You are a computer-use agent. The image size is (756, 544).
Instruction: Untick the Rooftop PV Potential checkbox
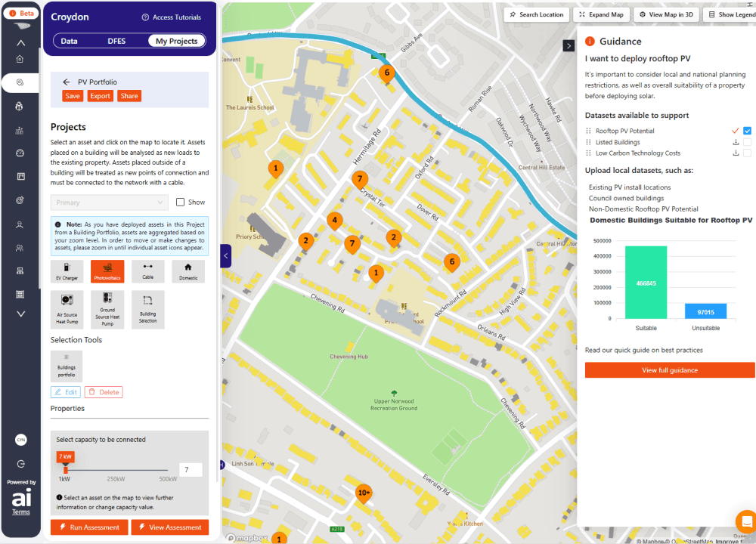click(748, 131)
